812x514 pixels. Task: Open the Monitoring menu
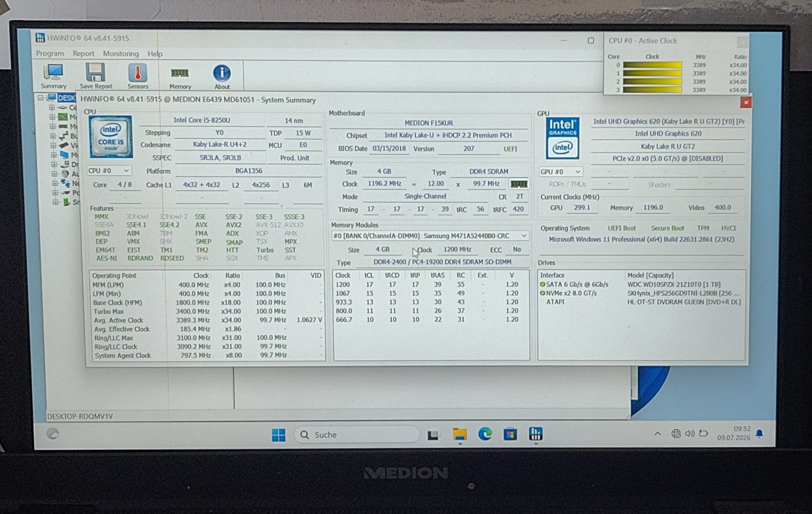click(x=121, y=53)
